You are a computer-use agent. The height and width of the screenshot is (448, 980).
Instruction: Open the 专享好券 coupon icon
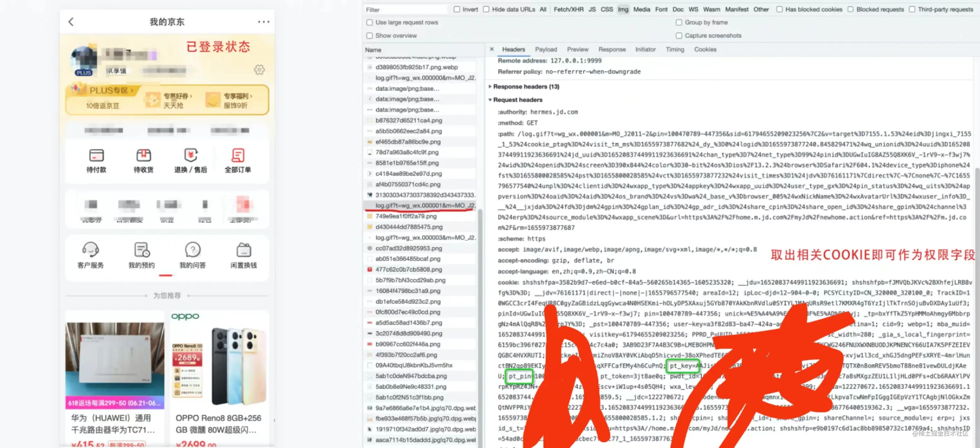tap(152, 100)
